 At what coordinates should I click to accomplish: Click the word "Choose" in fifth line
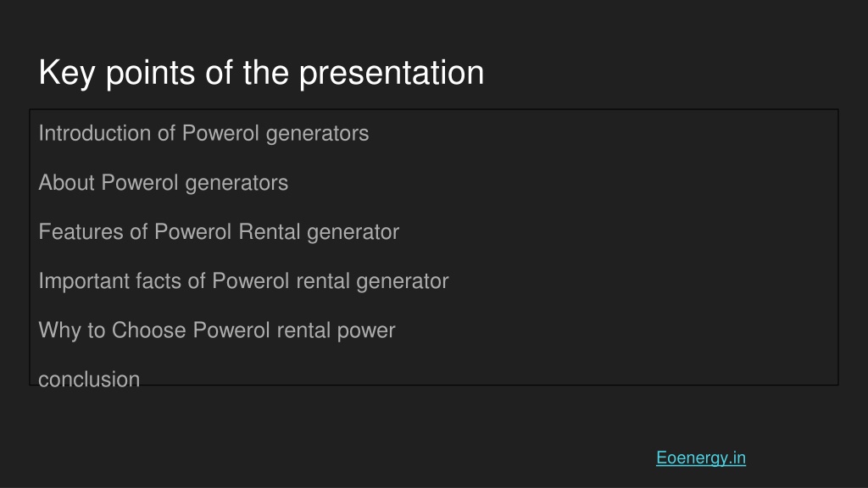[148, 330]
